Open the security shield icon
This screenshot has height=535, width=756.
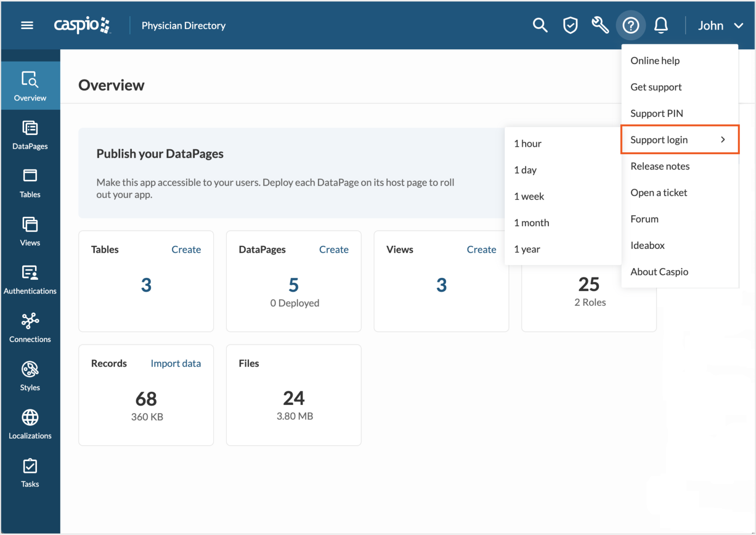click(570, 25)
